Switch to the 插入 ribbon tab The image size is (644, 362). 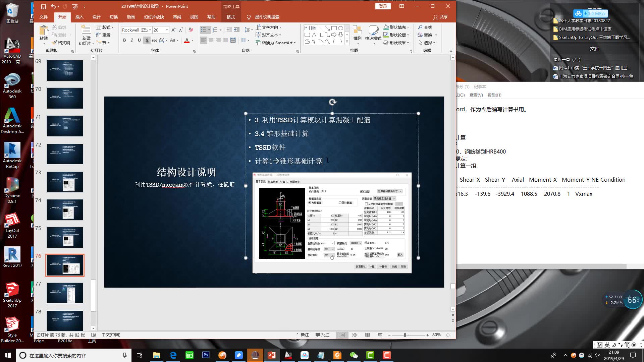click(x=79, y=17)
